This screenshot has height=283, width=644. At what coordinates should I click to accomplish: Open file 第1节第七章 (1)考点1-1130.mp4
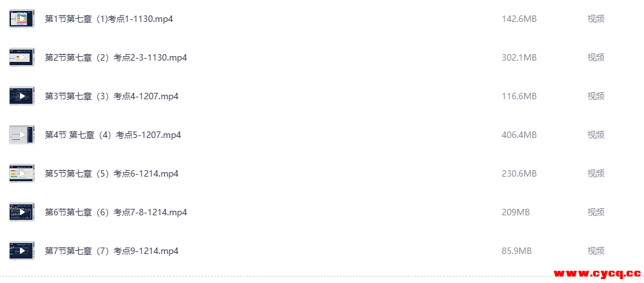(109, 19)
